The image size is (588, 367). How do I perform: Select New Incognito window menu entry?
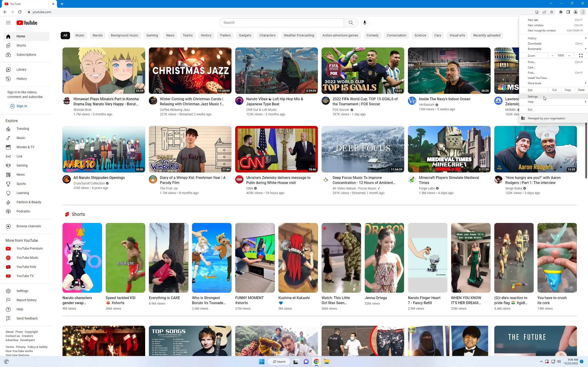[542, 31]
